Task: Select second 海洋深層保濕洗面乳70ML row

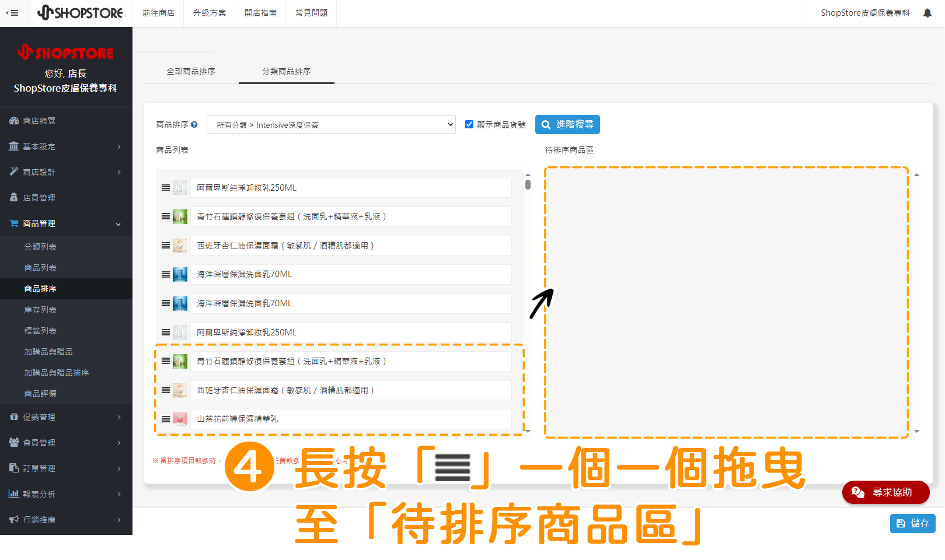Action: point(351,303)
